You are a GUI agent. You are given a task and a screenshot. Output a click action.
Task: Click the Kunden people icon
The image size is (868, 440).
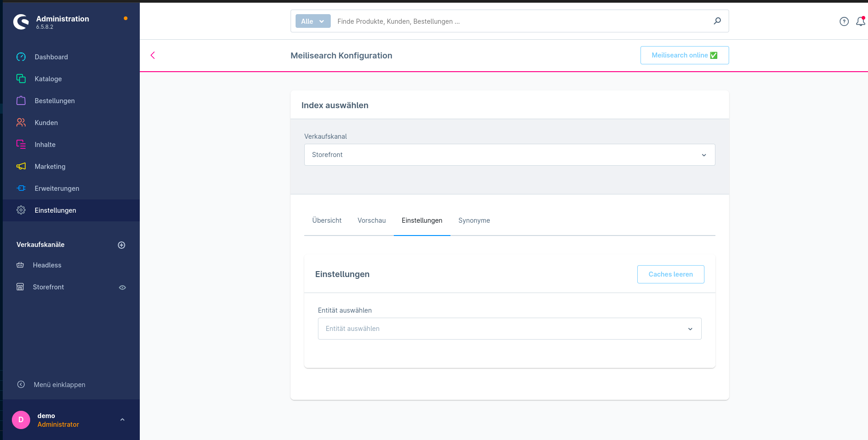tap(21, 123)
